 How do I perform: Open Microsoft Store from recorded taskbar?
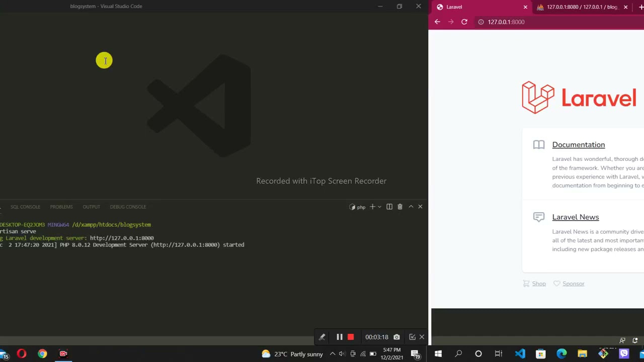click(x=541, y=354)
